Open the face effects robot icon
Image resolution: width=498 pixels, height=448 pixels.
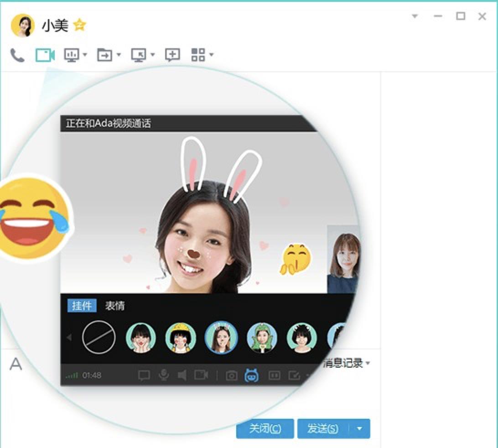[252, 375]
